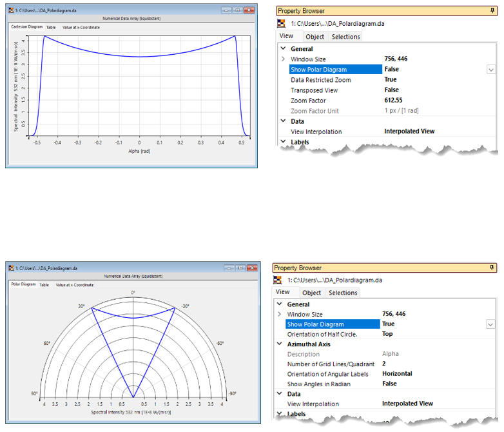Click the document icon in the lower Property Browser
The height and width of the screenshot is (432, 504).
[x=278, y=280]
